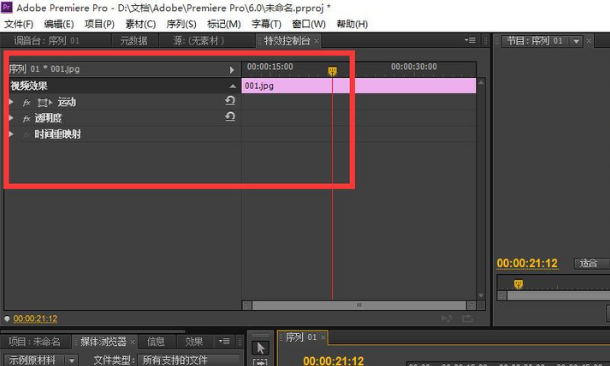
Task: Close the 特效控制台 tab
Action: point(316,41)
